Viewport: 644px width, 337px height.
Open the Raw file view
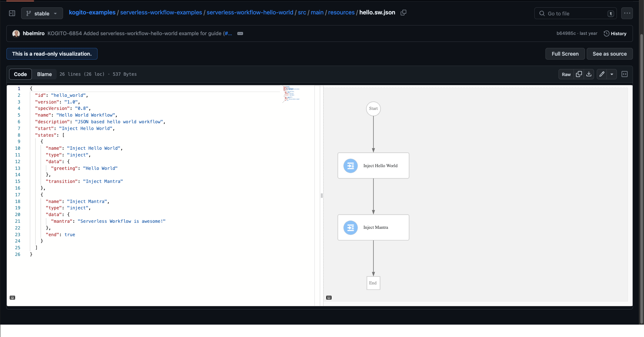pos(566,74)
